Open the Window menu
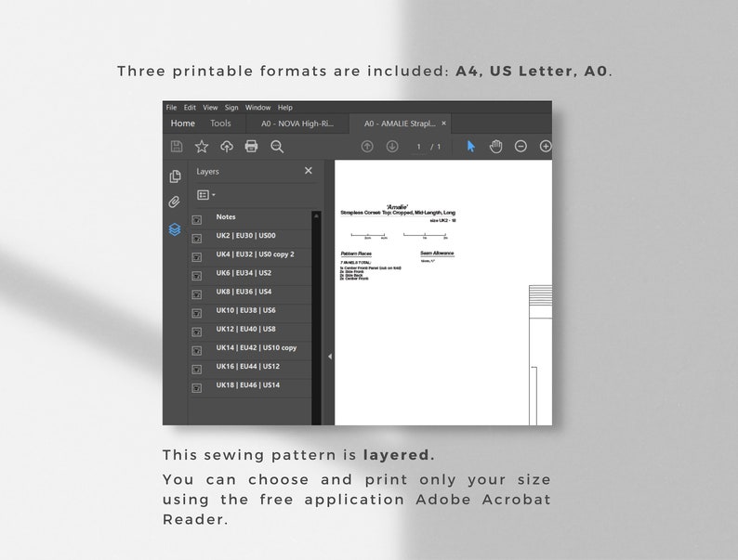738x560 pixels. coord(257,108)
